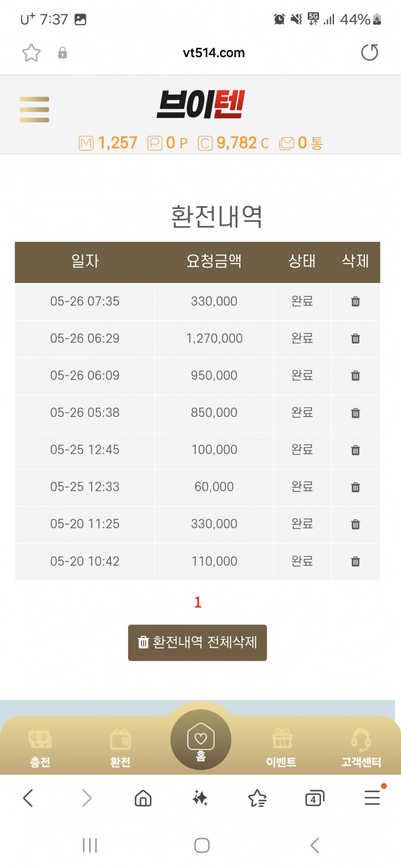The width and height of the screenshot is (401, 868).
Task: Tap the 브이텐 logo
Action: click(201, 104)
